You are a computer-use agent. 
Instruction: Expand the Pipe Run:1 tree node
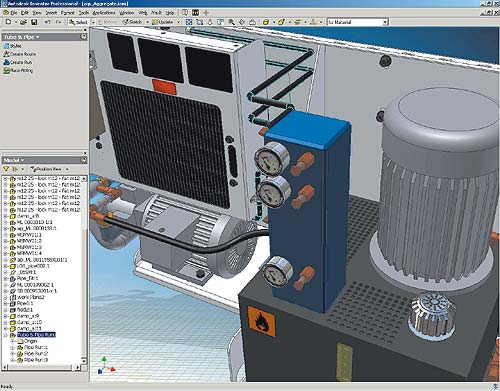12,347
